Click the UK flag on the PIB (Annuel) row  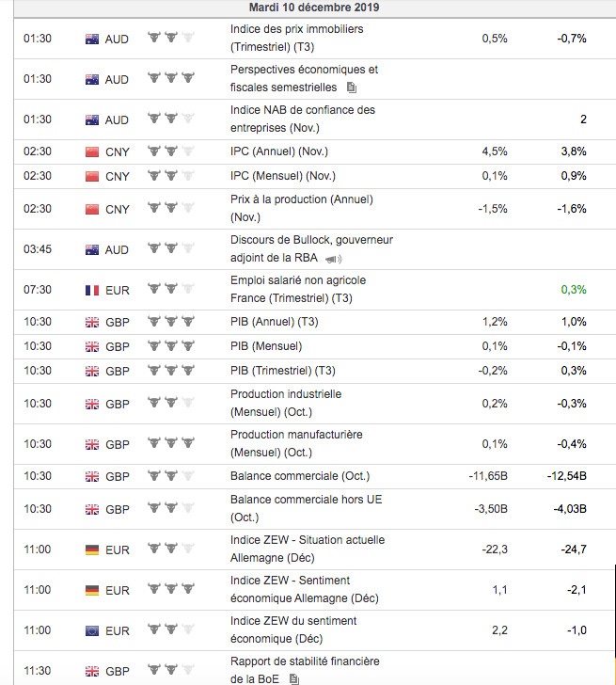(91, 322)
